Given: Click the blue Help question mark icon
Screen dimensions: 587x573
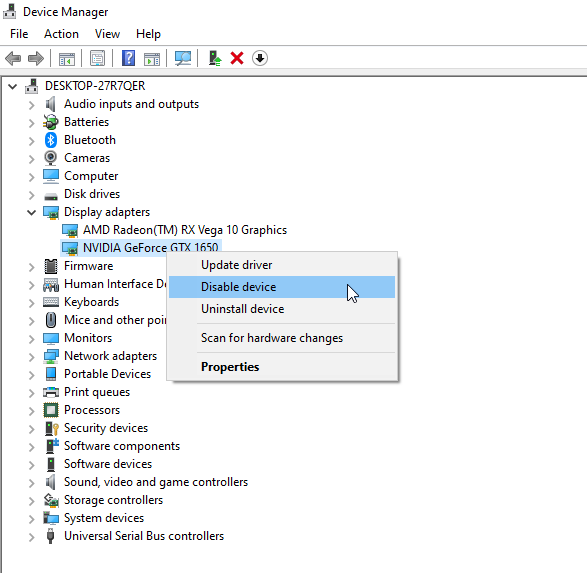Looking at the screenshot, I should click(x=128, y=58).
